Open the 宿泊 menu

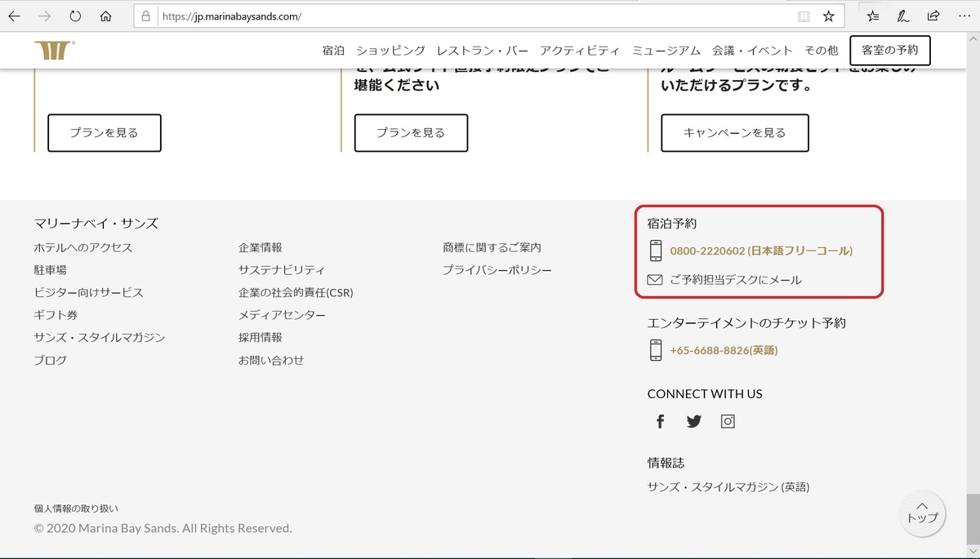pos(333,51)
